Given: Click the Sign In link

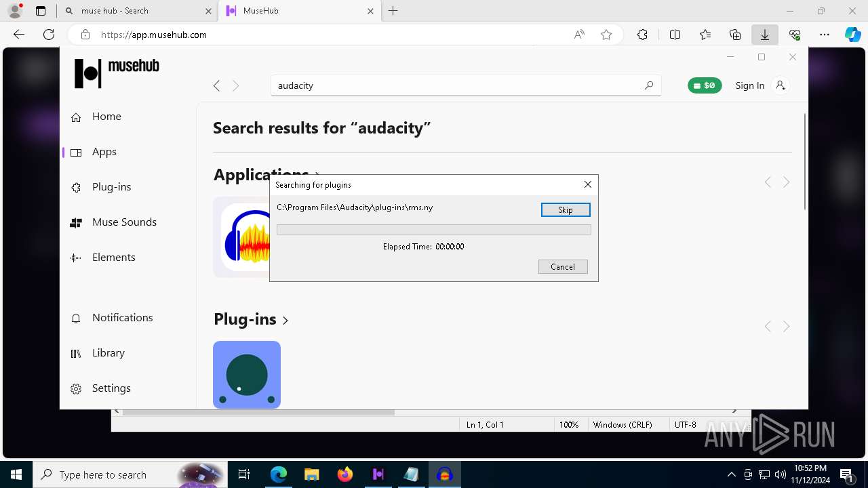Looking at the screenshot, I should pyautogui.click(x=750, y=85).
